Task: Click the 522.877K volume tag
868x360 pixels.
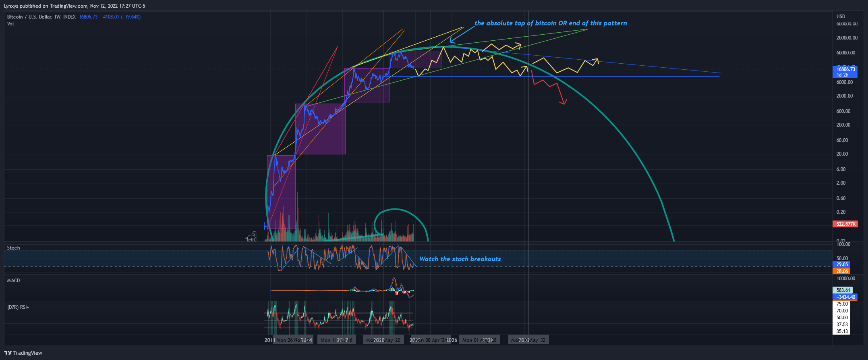Action: tap(845, 224)
